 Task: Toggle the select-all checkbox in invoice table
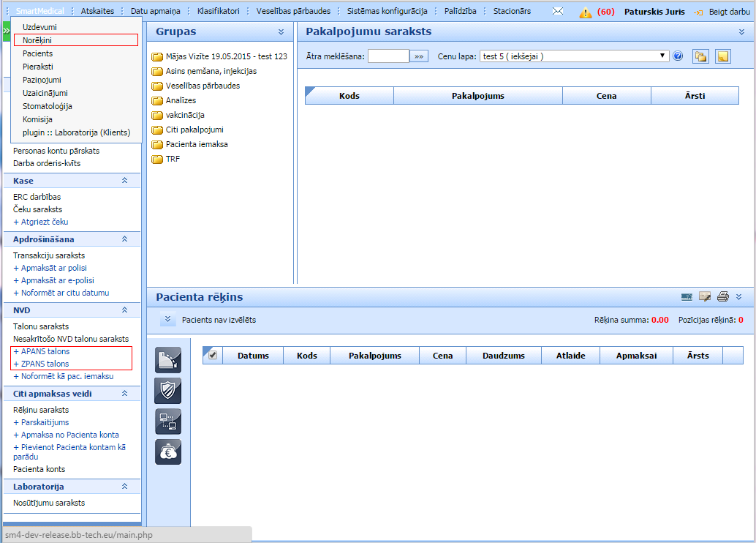[213, 356]
